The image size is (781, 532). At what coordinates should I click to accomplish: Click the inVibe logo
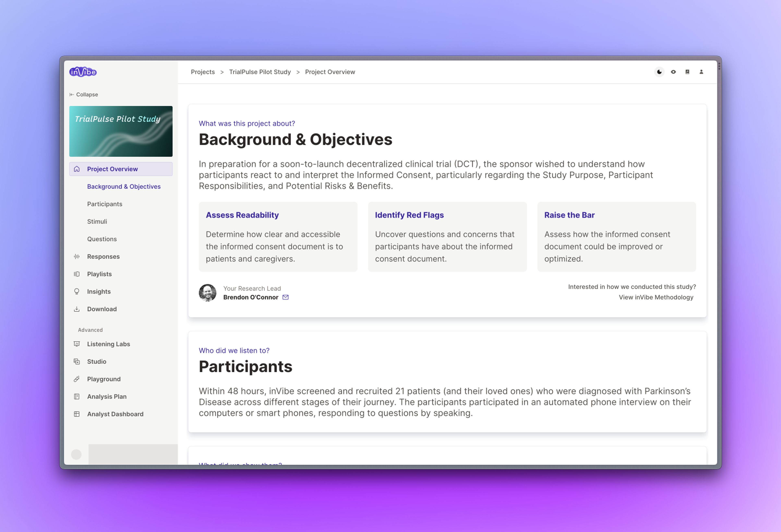(83, 72)
